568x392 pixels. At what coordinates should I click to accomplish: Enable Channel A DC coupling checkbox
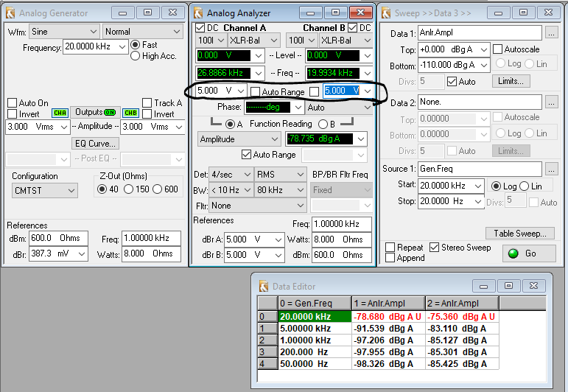[200, 28]
